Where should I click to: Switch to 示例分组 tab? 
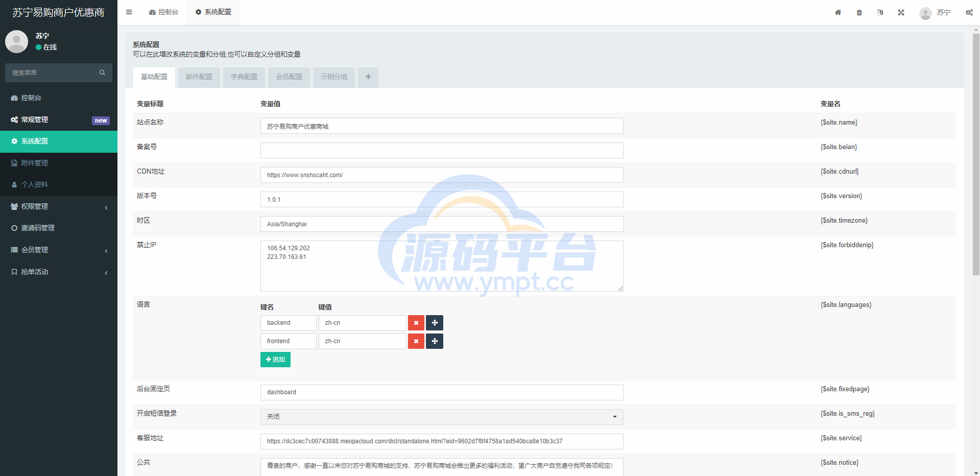[x=334, y=77]
